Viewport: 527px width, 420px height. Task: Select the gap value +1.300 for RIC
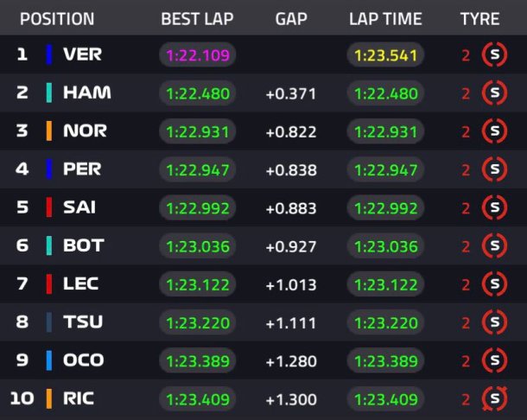[291, 399]
